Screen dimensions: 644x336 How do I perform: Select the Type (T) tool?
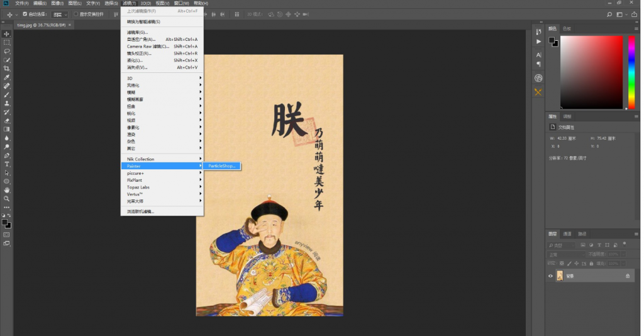pyautogui.click(x=7, y=164)
